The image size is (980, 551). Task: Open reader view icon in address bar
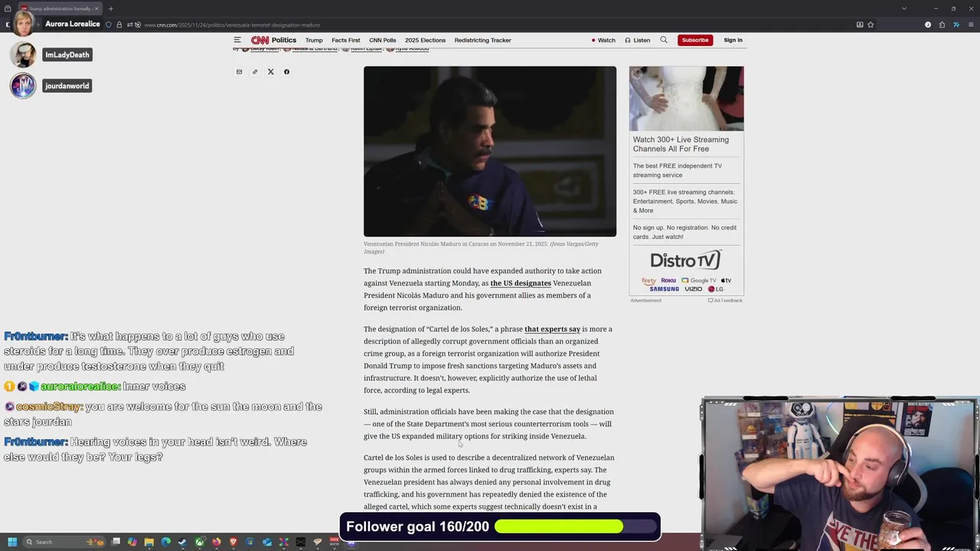point(860,24)
